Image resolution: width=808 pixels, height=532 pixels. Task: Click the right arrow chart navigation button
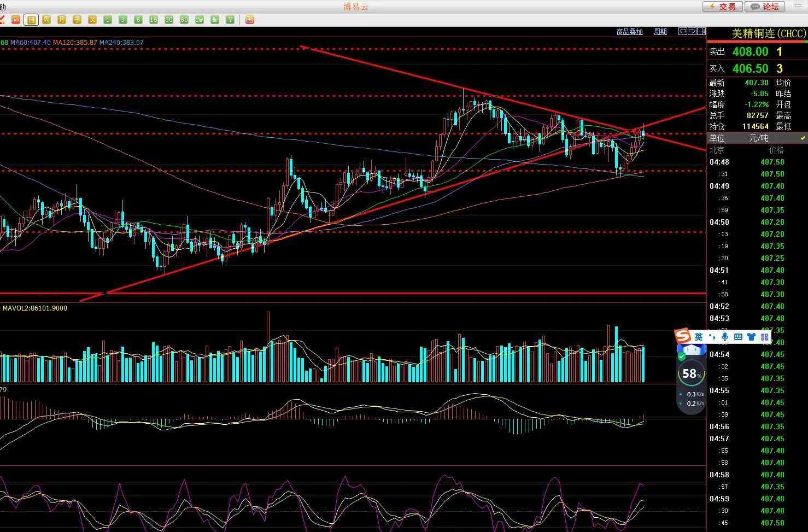click(692, 31)
